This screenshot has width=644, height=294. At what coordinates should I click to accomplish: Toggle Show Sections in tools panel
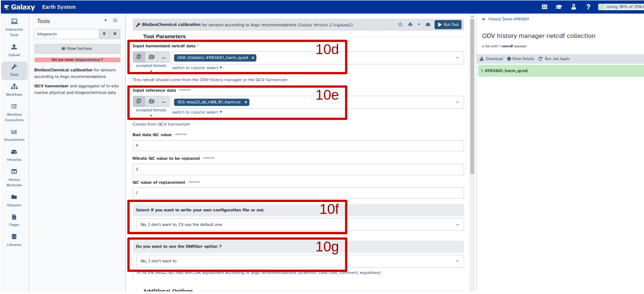pos(77,49)
